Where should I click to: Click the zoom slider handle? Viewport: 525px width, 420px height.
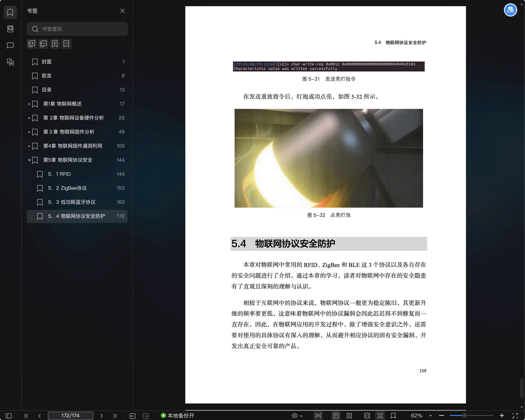pos(465,416)
